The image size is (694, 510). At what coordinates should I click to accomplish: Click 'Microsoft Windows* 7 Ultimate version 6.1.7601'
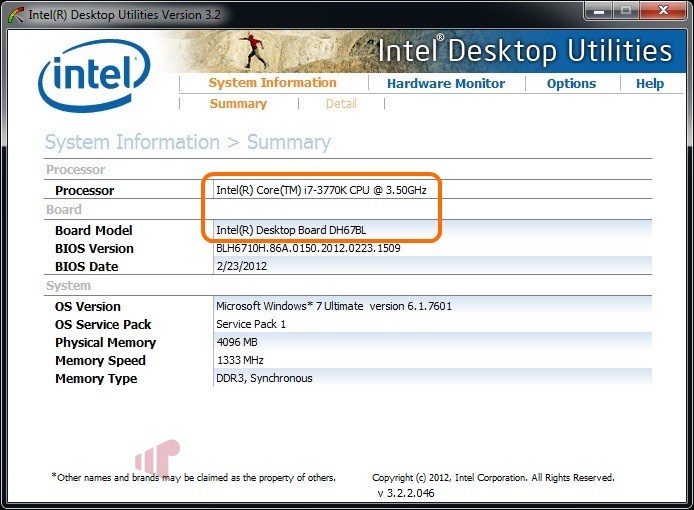(x=334, y=306)
